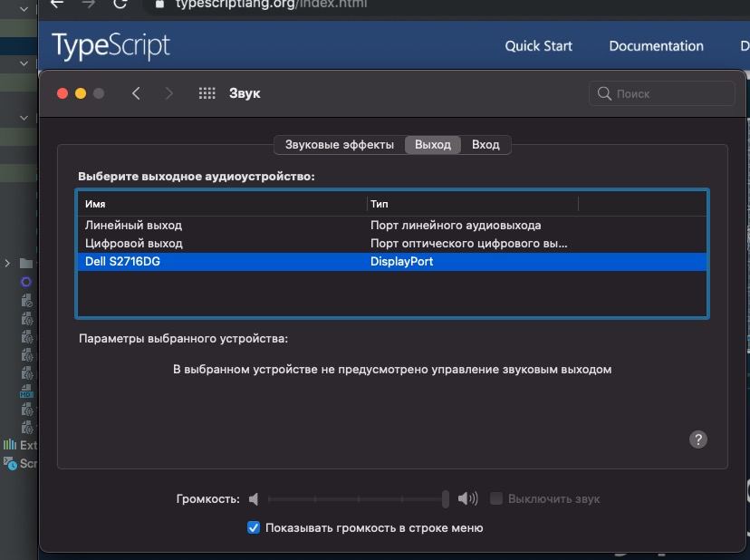750x560 pixels.
Task: Go back in System Preferences
Action: point(136,93)
